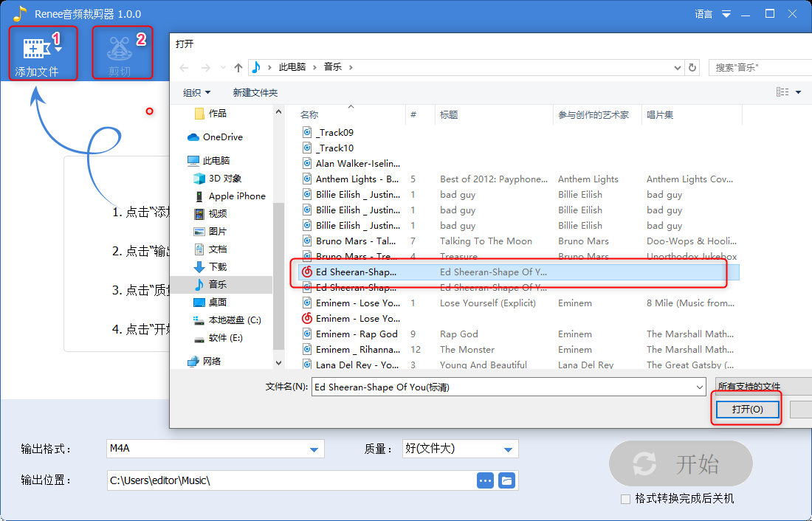812x521 pixels.
Task: Sort files by the 名称 column header
Action: pos(309,115)
